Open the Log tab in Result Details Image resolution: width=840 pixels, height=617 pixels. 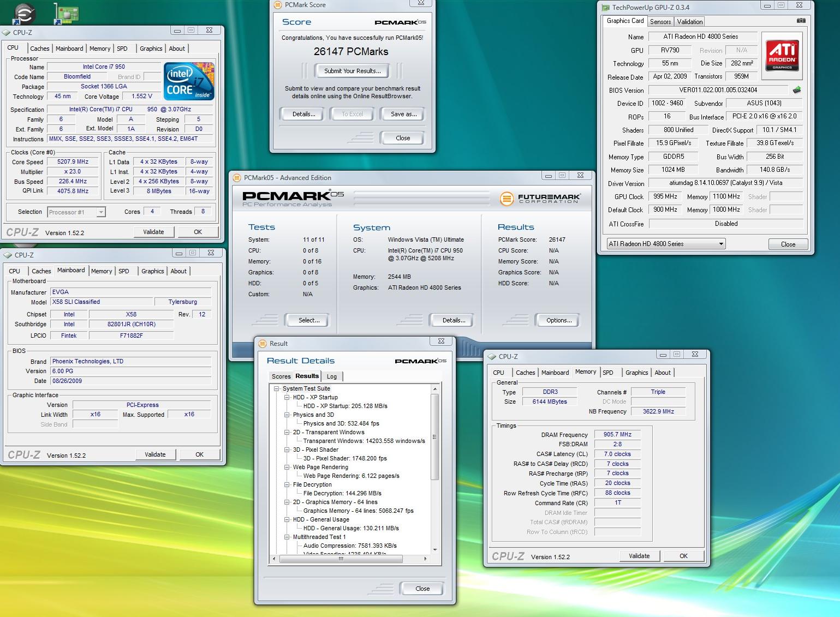click(x=332, y=376)
